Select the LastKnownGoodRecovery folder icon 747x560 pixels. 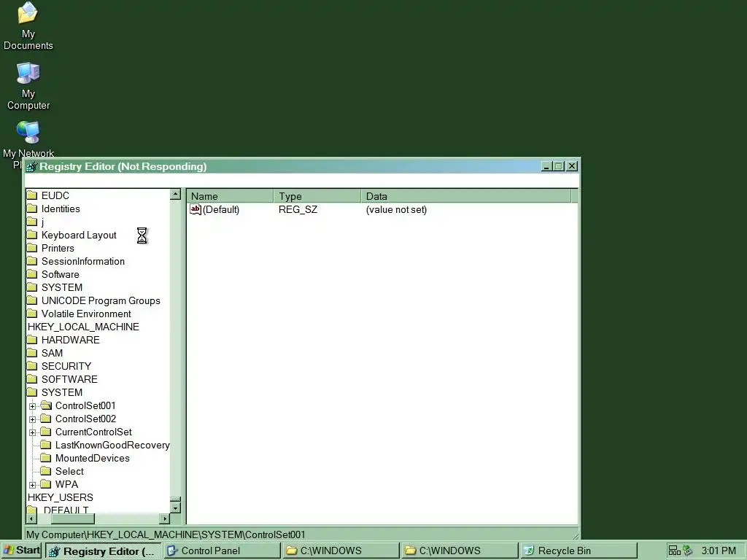pos(46,446)
